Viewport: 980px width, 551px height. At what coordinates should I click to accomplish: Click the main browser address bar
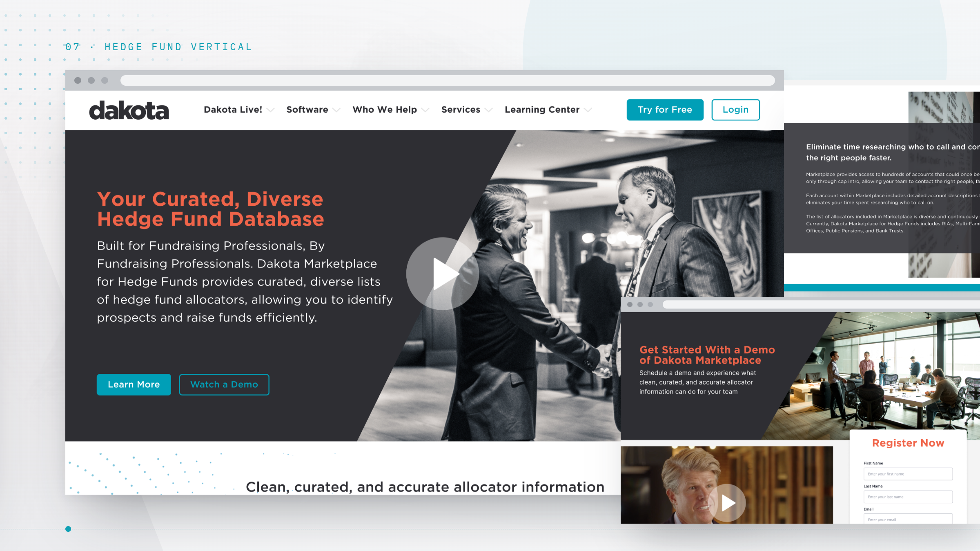tap(448, 80)
